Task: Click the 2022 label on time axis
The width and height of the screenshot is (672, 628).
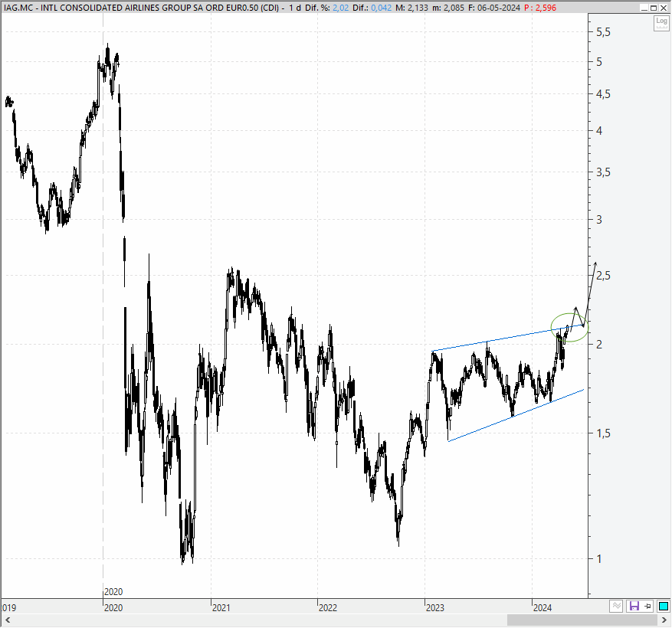Action: pos(328,607)
